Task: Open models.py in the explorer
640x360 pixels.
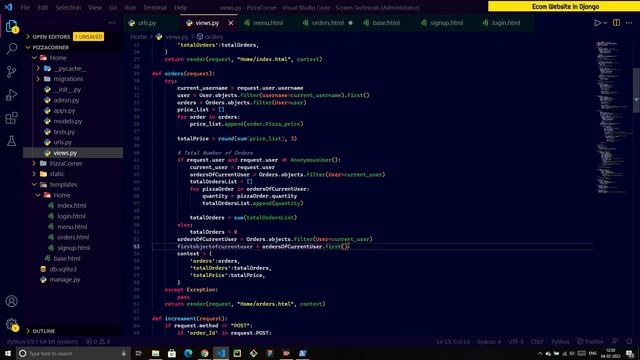Action: tap(68, 121)
